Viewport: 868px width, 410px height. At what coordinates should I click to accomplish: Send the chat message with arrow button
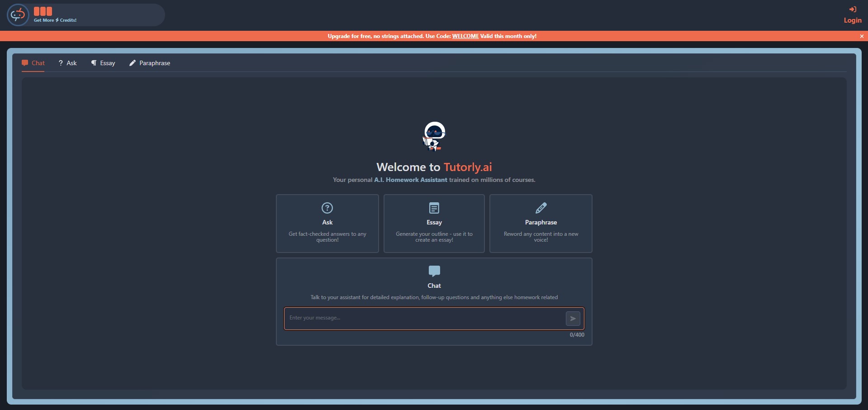(573, 319)
